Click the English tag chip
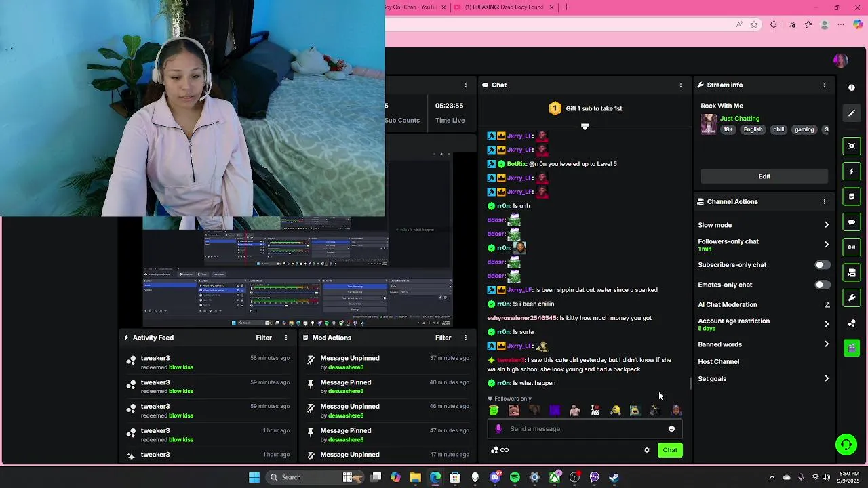The width and height of the screenshot is (868, 488). click(x=753, y=129)
